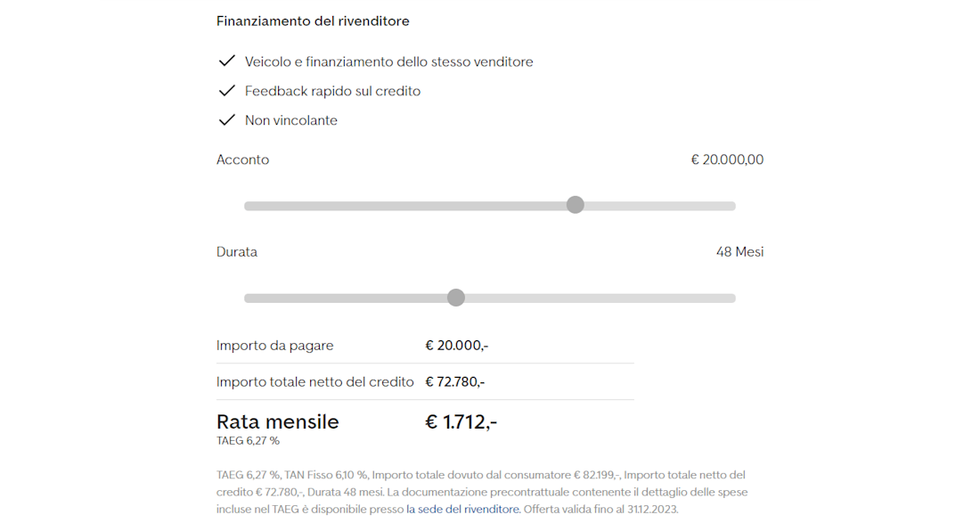
Task: Click the Durata label
Action: pos(237,252)
